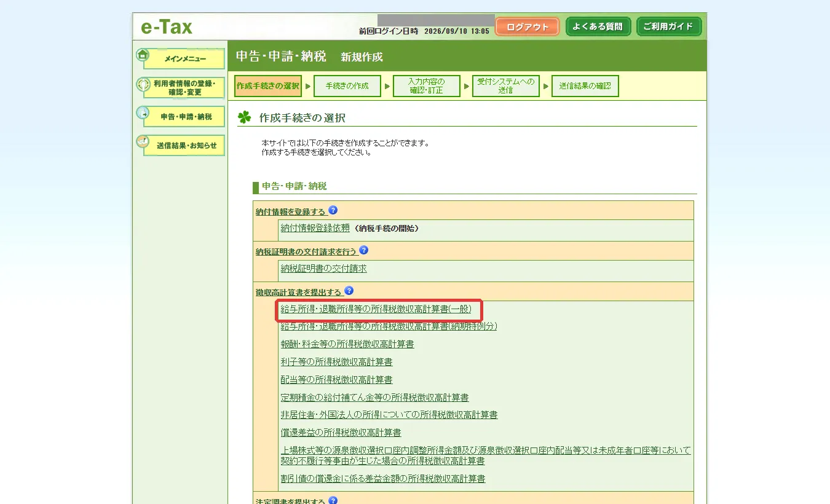Select the 受付システムへの送信 step
The image size is (830, 504).
click(505, 86)
